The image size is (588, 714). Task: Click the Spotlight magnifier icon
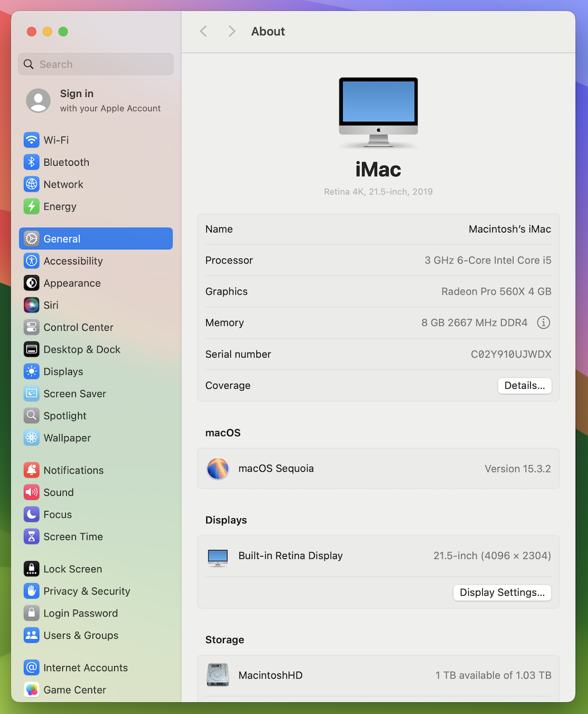(x=32, y=416)
